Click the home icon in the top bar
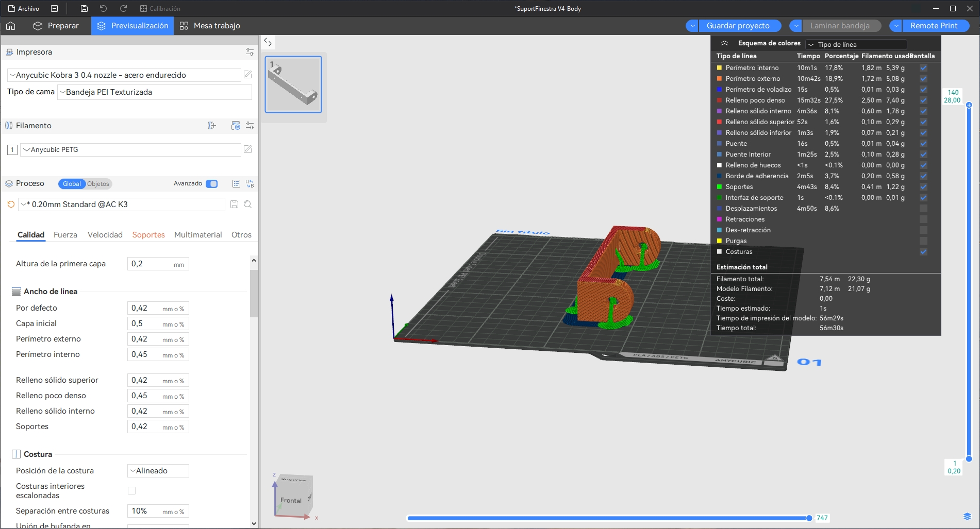Image resolution: width=980 pixels, height=529 pixels. pos(11,26)
